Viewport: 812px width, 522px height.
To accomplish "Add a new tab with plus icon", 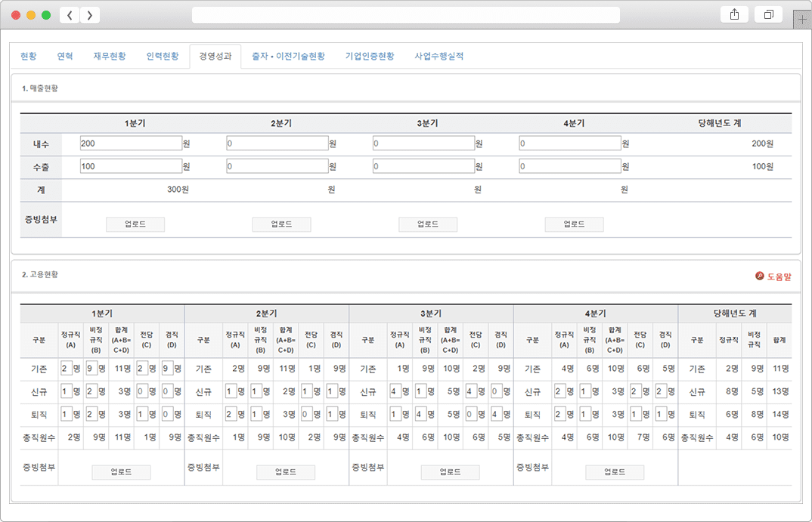I will point(802,20).
